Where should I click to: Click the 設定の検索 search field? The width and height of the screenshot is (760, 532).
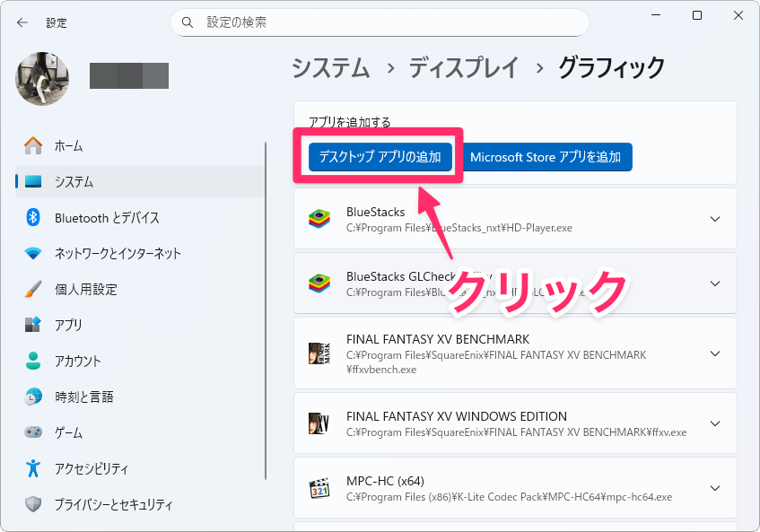coord(386,22)
